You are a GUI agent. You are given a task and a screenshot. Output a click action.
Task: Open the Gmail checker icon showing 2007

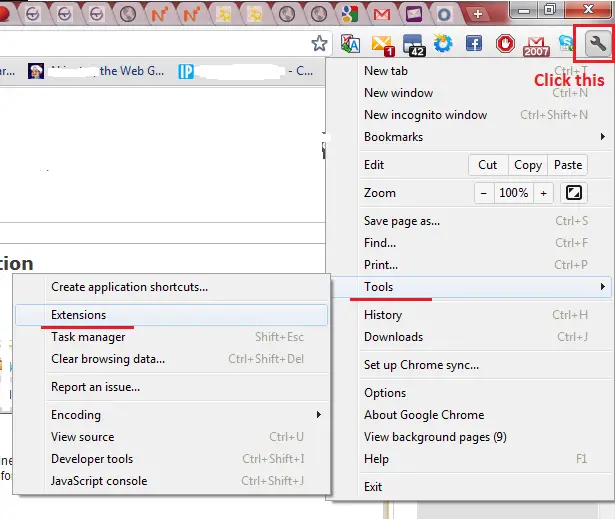pyautogui.click(x=536, y=46)
